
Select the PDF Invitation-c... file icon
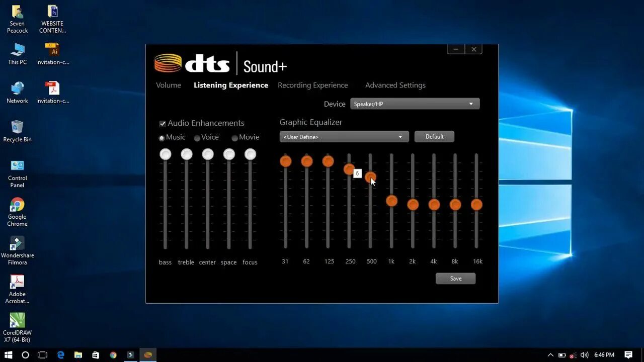(52, 93)
